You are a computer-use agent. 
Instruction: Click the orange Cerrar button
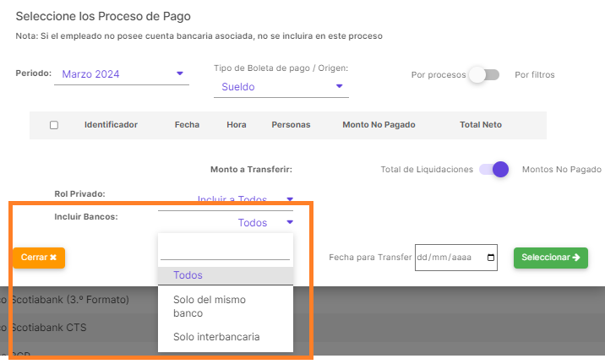tap(38, 258)
